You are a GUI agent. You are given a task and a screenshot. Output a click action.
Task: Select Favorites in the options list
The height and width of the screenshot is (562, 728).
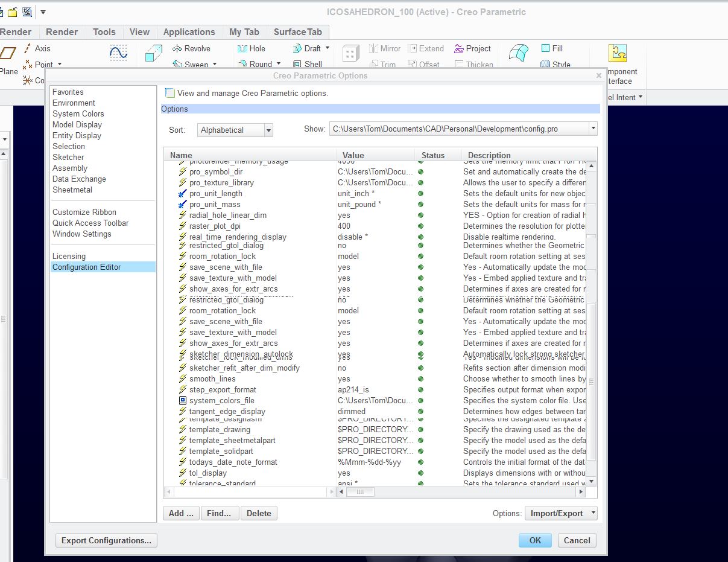[68, 92]
